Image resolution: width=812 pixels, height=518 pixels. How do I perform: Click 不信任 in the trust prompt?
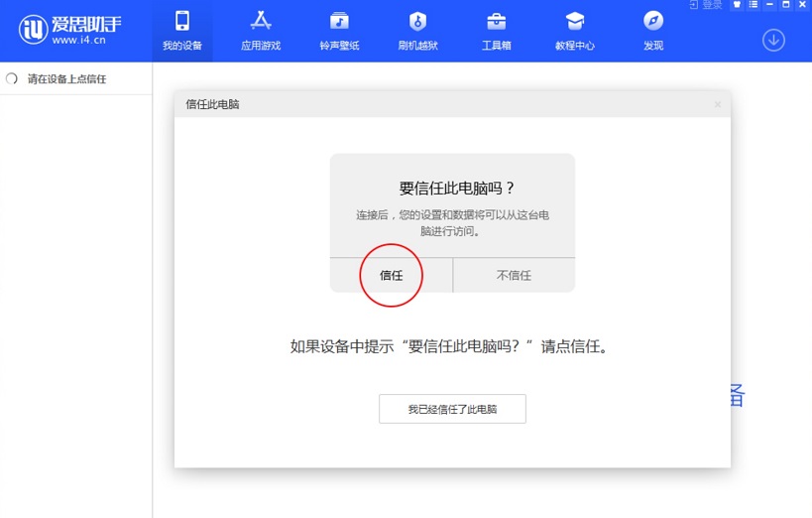coord(514,275)
